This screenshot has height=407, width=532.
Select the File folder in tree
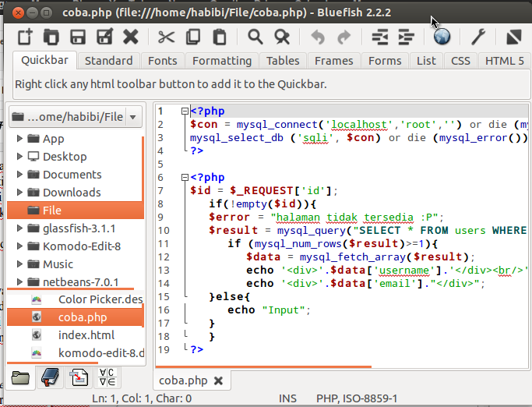coord(75,211)
